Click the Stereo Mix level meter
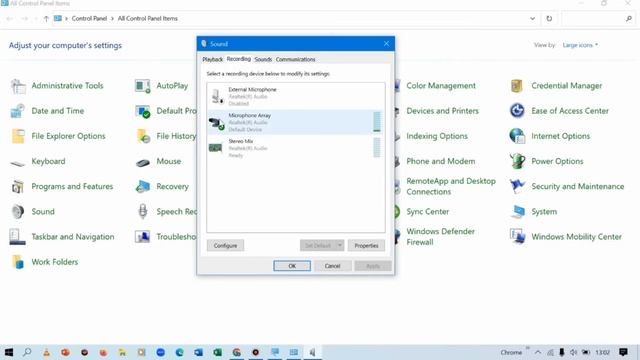This screenshot has width=640, height=360. pyautogui.click(x=377, y=148)
